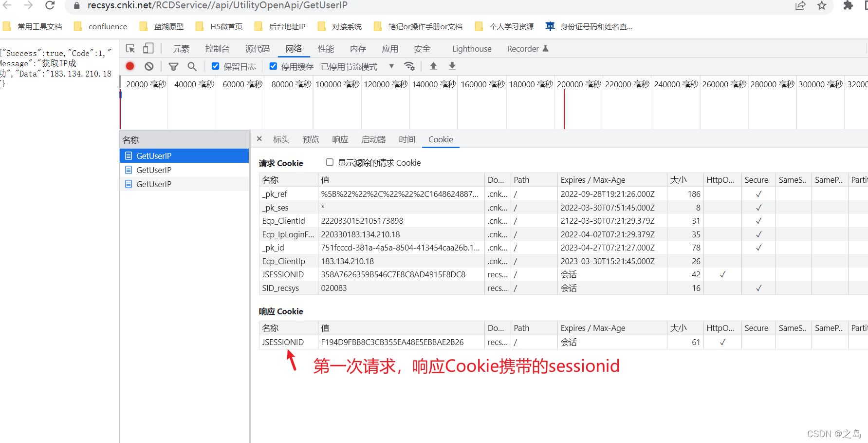This screenshot has height=443, width=868.
Task: Toggle the 停用缓存 checkbox
Action: (273, 66)
